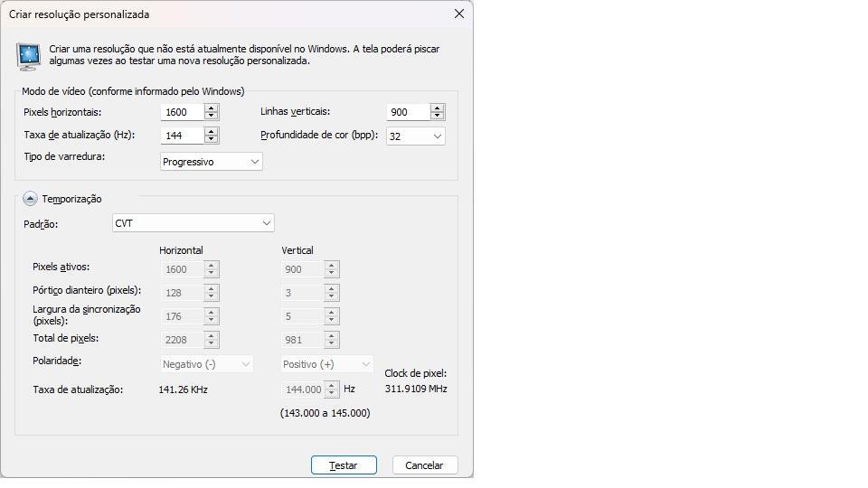Screen dimensions: 868x488
Task: Click stepper of vertical Total de pixels
Action: [x=332, y=340]
